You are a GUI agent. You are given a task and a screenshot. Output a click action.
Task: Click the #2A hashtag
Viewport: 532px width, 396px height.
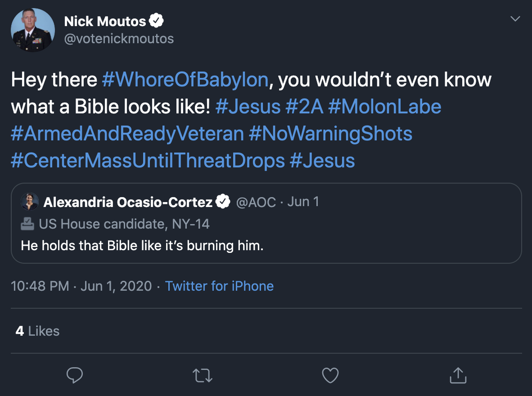tap(304, 106)
